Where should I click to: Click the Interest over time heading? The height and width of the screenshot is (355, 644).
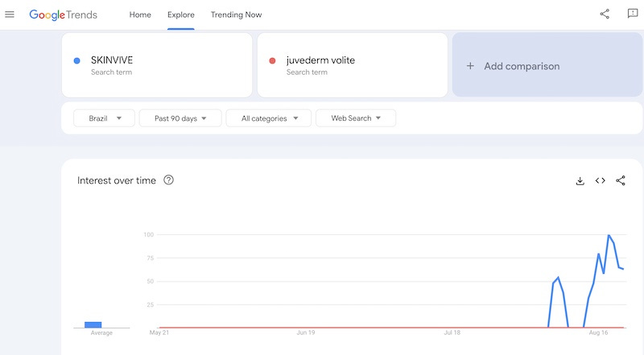[x=117, y=180]
